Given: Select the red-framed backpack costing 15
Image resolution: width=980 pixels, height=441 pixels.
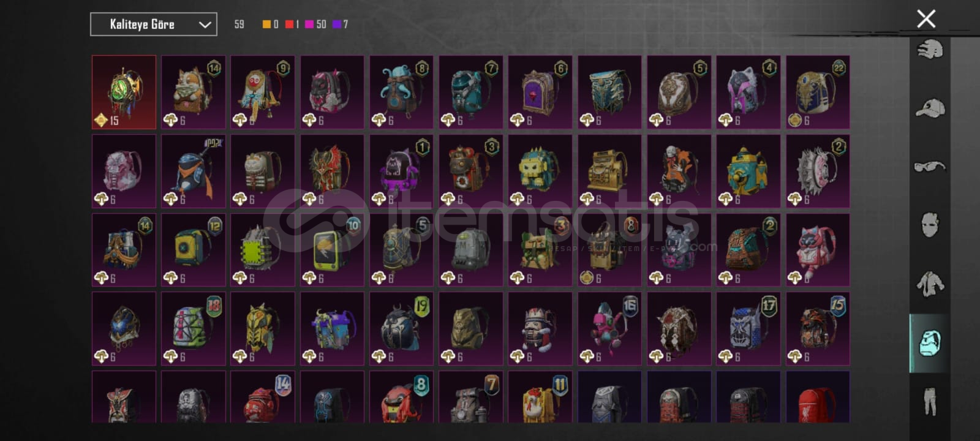Looking at the screenshot, I should pyautogui.click(x=124, y=92).
